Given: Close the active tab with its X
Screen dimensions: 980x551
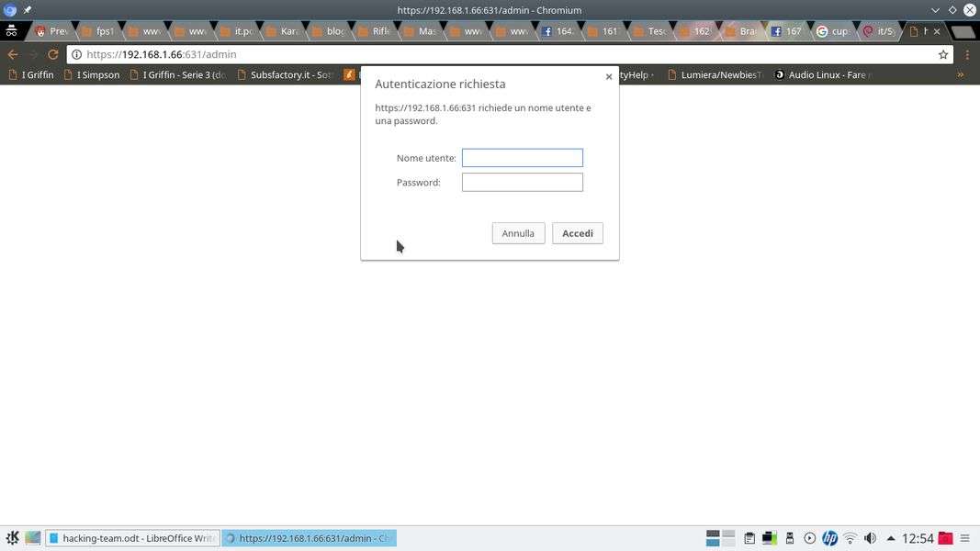Looking at the screenshot, I should coord(936,31).
